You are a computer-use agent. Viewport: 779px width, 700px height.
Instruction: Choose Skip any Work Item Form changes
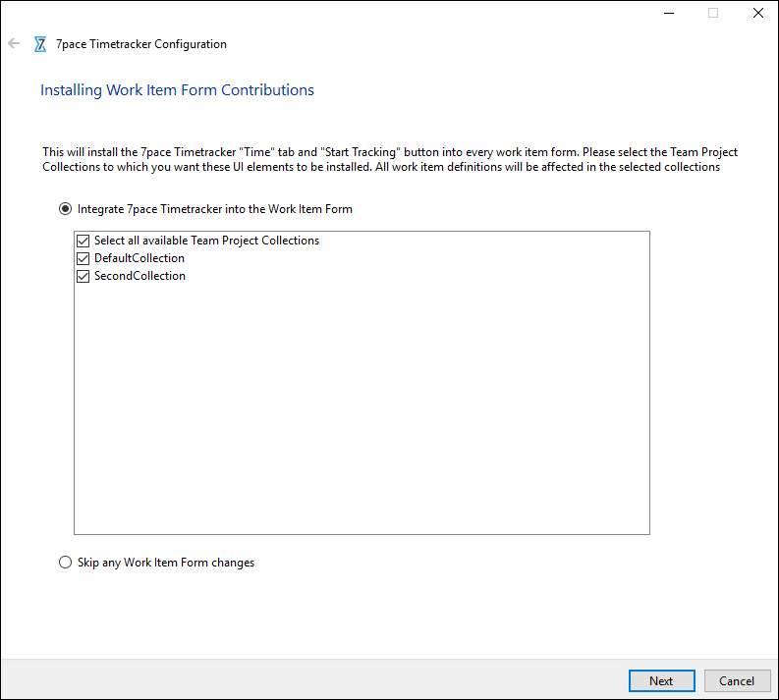[x=65, y=563]
